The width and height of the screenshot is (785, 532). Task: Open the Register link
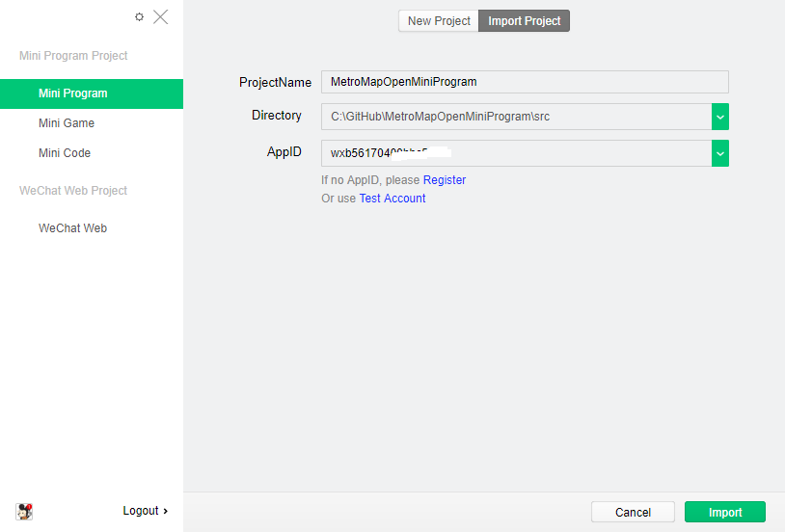coord(445,180)
